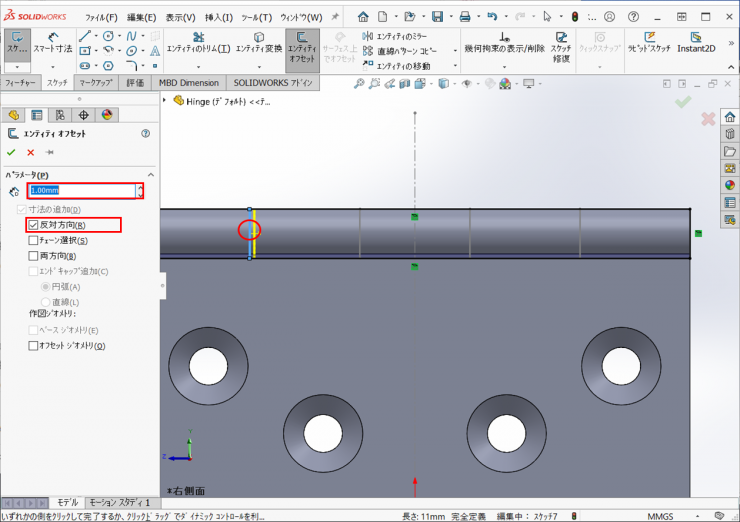Click the red X to cancel offset
This screenshot has width=740, height=522.
coord(31,152)
